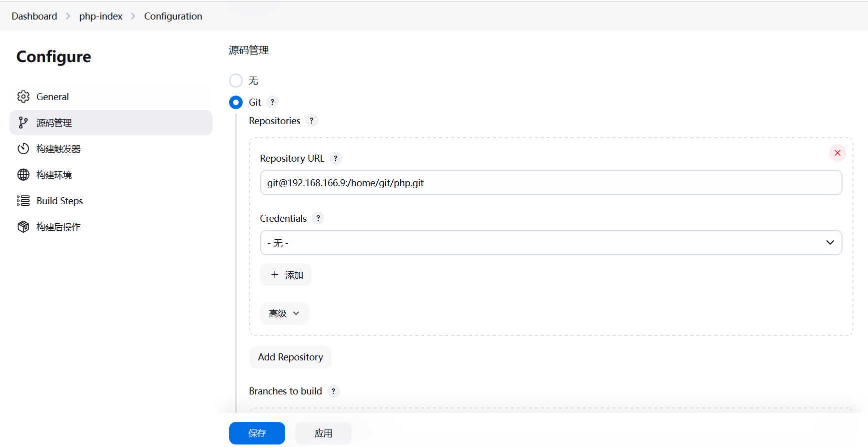This screenshot has height=447, width=868.
Task: Click the Repository URL label
Action: pos(292,158)
